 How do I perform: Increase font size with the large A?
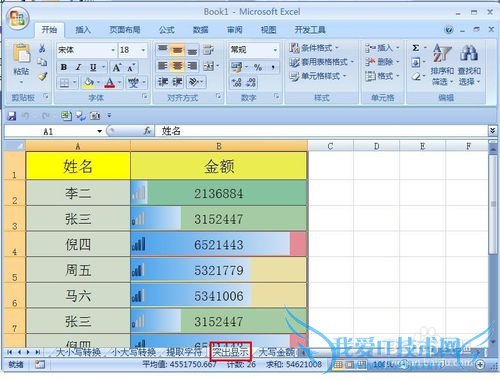point(116,68)
